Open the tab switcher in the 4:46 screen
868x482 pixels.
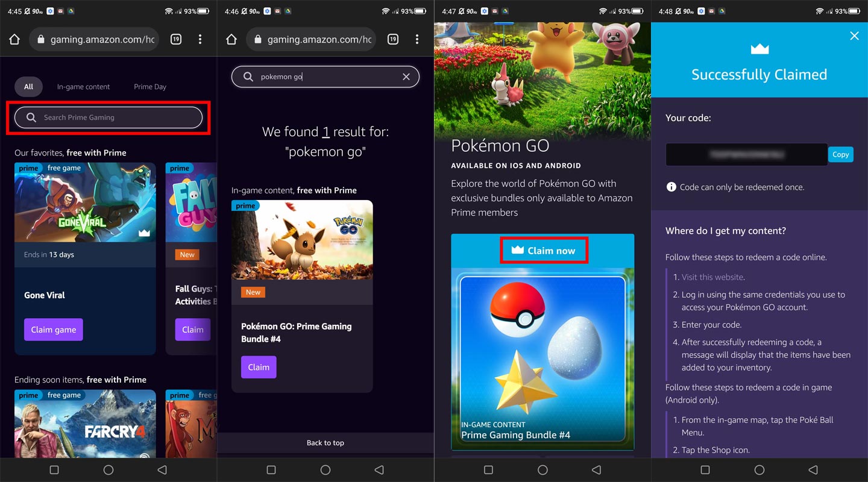click(393, 39)
